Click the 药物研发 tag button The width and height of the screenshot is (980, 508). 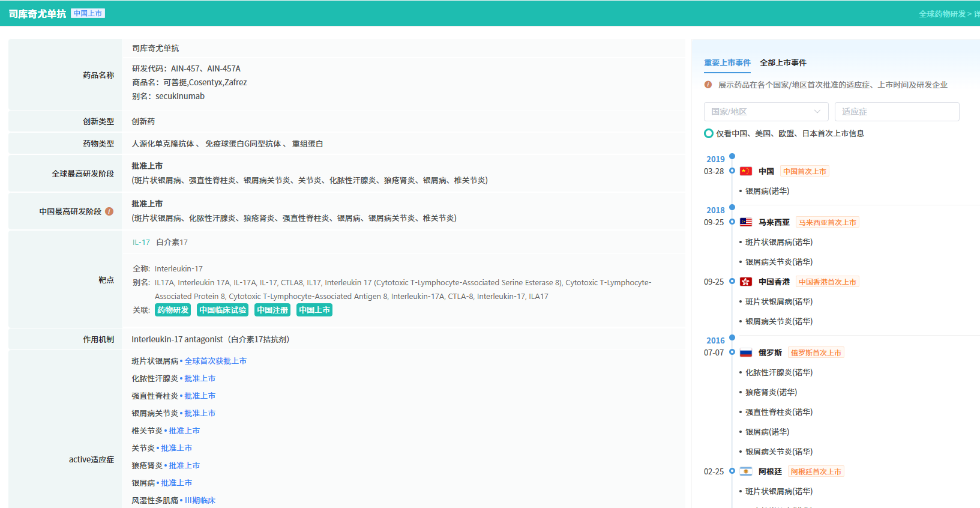(x=173, y=310)
